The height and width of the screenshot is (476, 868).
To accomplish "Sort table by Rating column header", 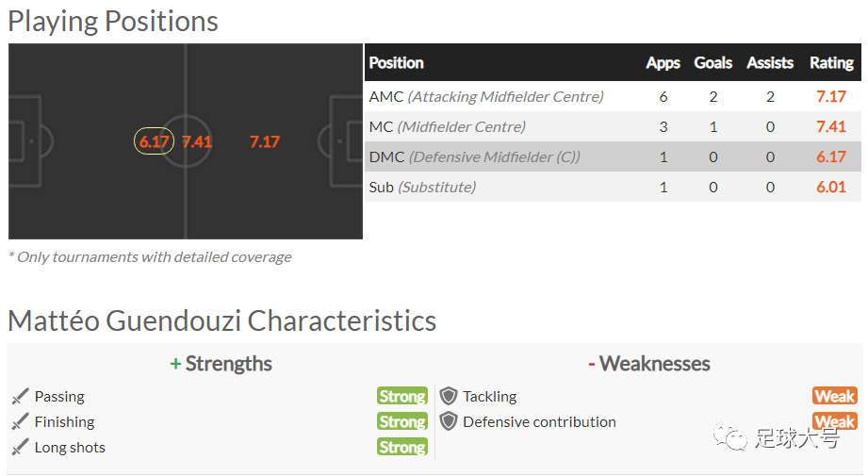I will click(831, 63).
